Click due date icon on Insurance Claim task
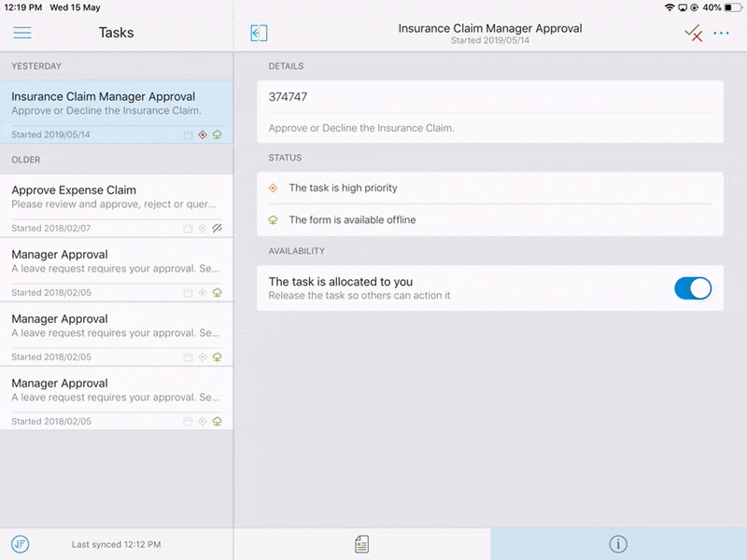This screenshot has height=560, width=747. 189,134
